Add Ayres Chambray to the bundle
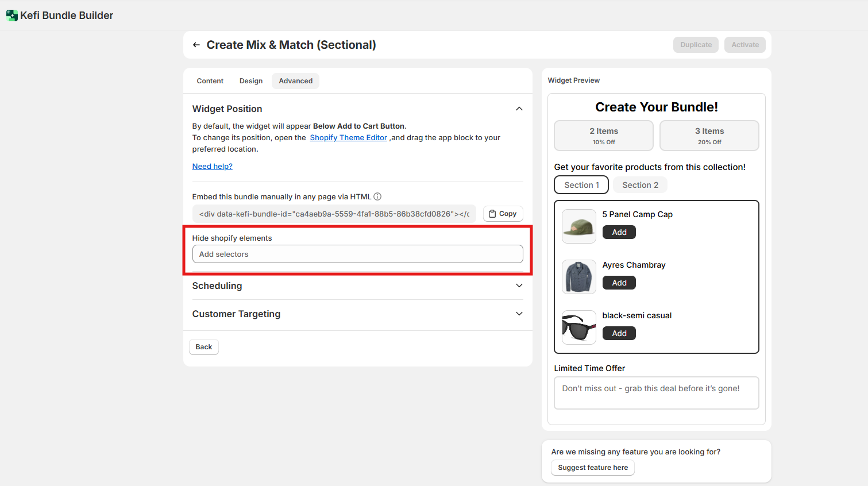 click(x=619, y=283)
